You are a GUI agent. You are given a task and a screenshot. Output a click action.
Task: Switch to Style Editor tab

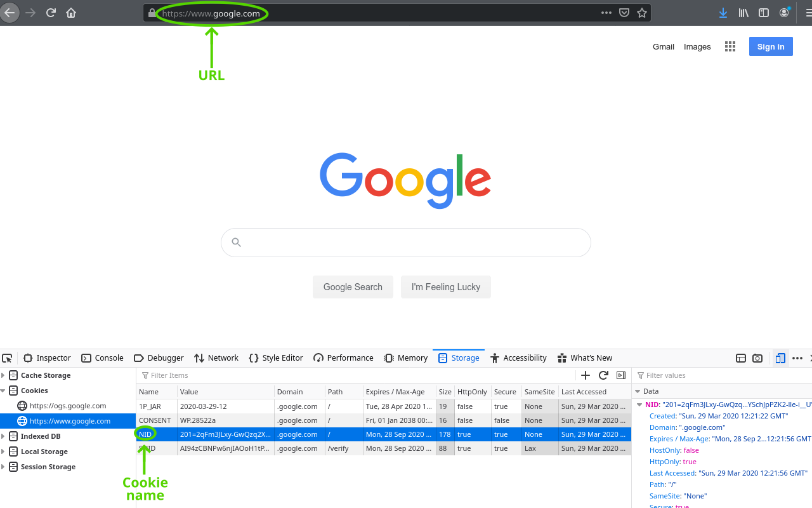pos(276,358)
